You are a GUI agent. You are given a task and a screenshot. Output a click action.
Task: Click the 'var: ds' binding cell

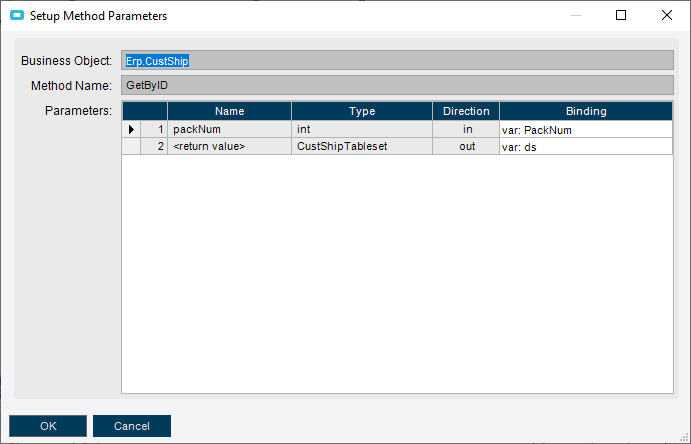point(585,146)
